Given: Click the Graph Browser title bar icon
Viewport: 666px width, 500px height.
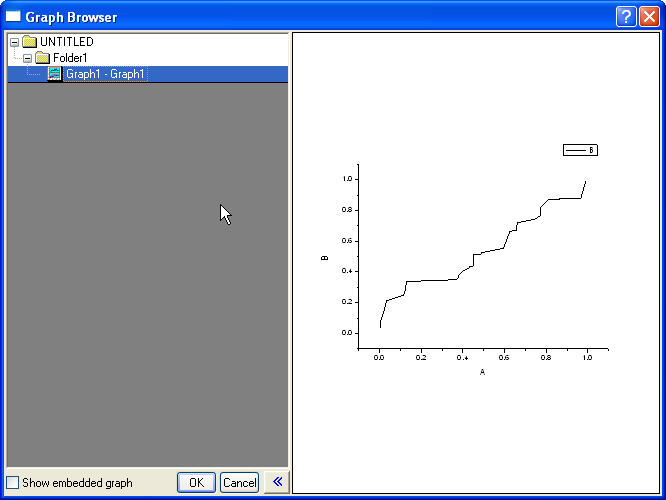Looking at the screenshot, I should 13,17.
